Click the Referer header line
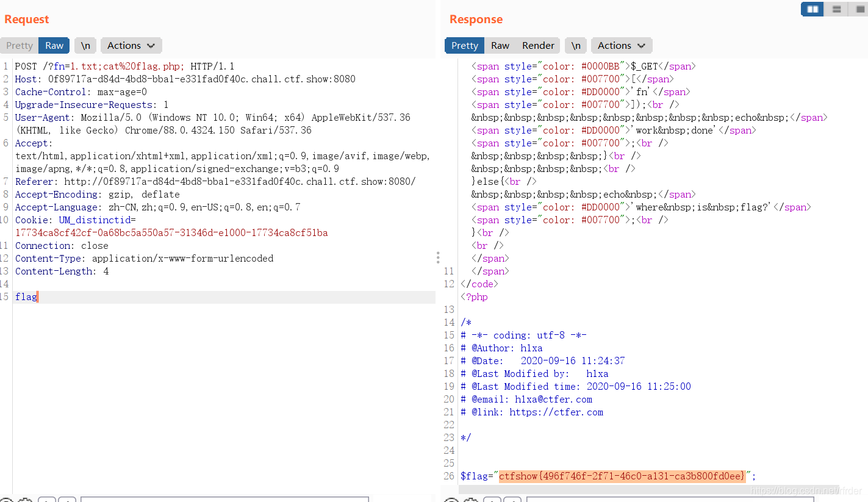Image resolution: width=868 pixels, height=502 pixels. tap(215, 181)
